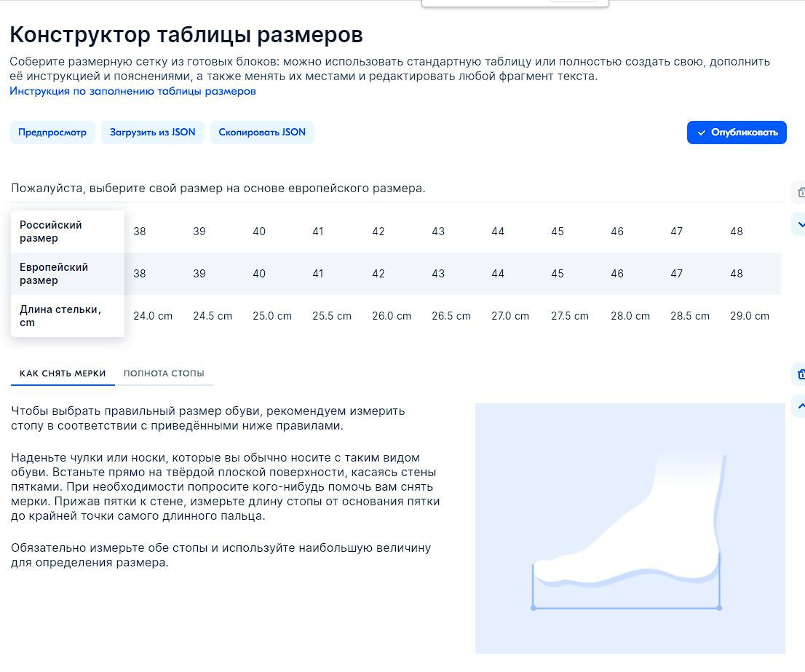The width and height of the screenshot is (805, 672).
Task: Select insole length cell 24.0 cm
Action: (153, 316)
